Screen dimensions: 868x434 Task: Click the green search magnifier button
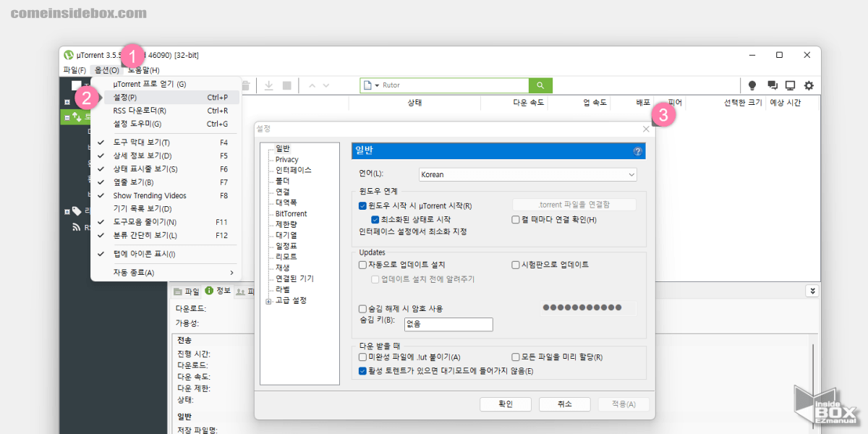[x=540, y=85]
